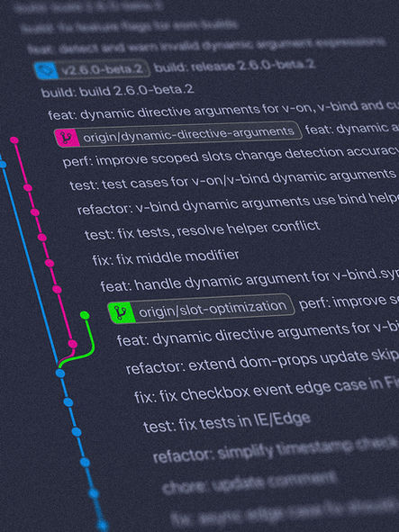Select the "perf: improve" commit text beside origin/slot-optimization
Screen dimensions: 399x532
(x=349, y=302)
